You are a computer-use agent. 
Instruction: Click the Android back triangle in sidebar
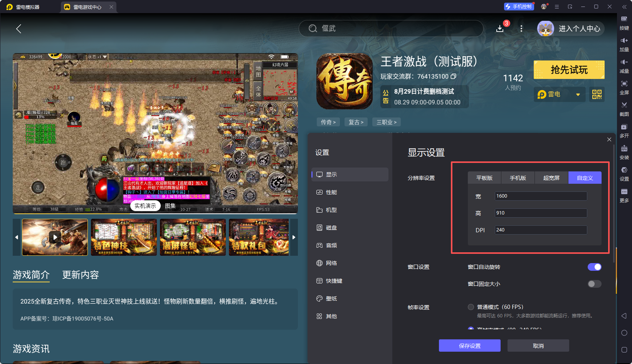(624, 316)
